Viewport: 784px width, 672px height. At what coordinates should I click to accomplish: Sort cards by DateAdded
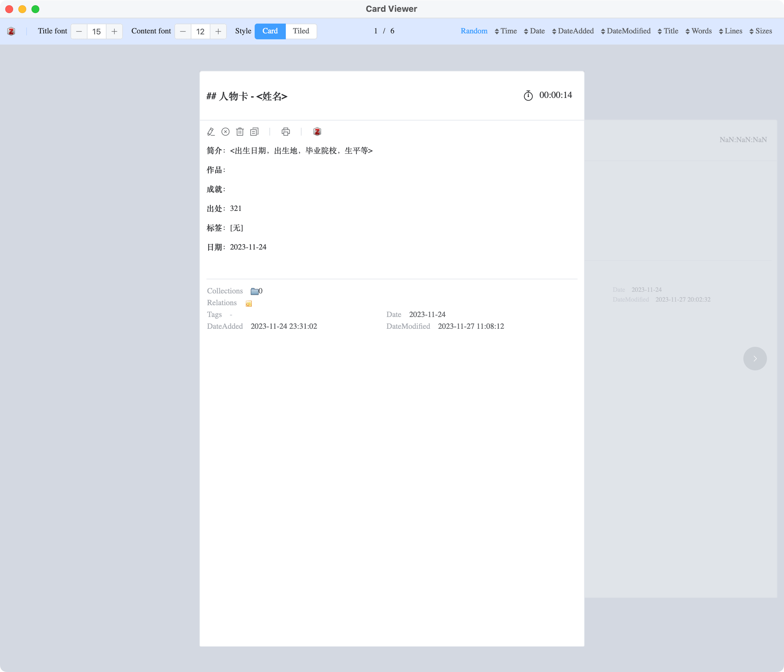(573, 31)
